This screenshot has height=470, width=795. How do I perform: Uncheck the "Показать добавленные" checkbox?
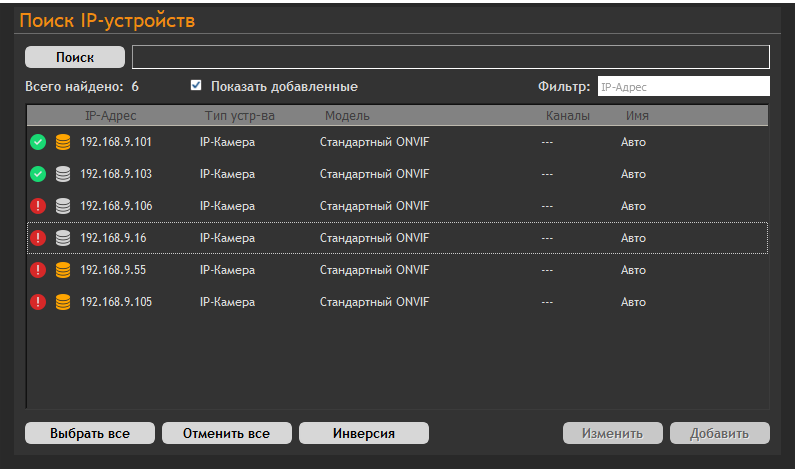196,86
